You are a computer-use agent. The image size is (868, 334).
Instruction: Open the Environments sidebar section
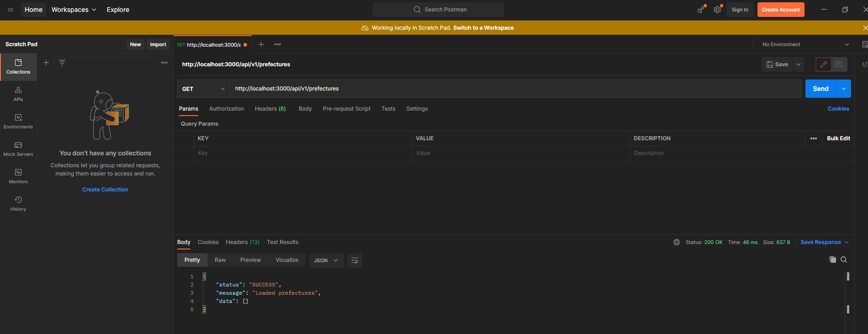coord(18,122)
